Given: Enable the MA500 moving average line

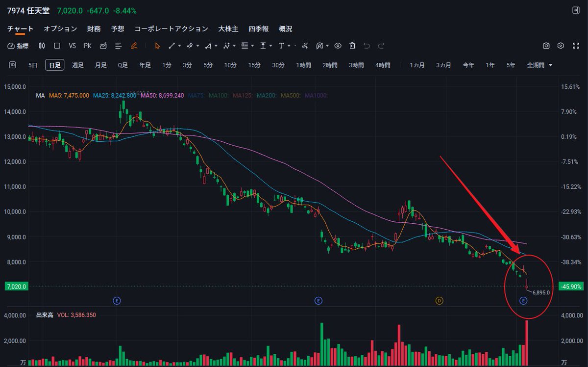Looking at the screenshot, I should tap(291, 95).
